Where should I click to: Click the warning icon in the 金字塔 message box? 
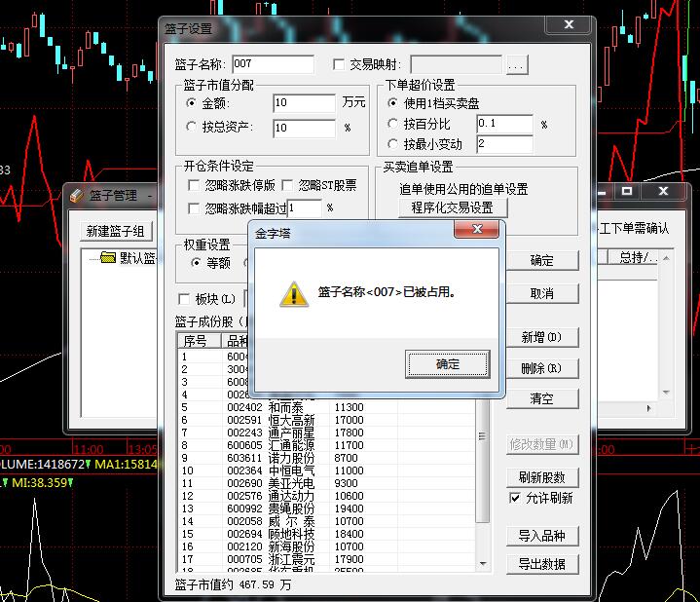[293, 293]
